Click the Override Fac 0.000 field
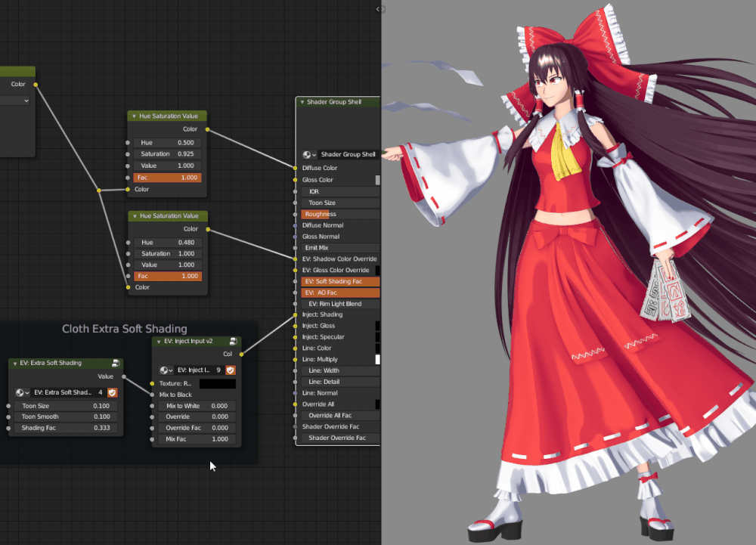756x545 pixels. click(197, 428)
